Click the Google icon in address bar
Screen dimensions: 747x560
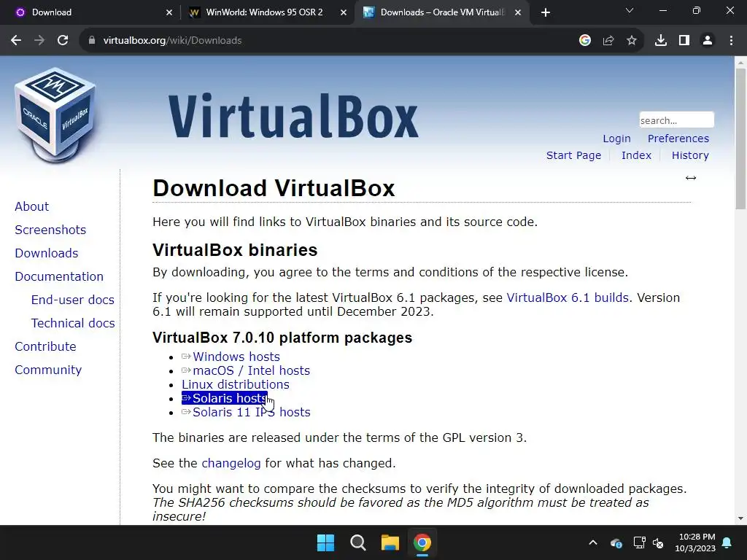(x=585, y=41)
